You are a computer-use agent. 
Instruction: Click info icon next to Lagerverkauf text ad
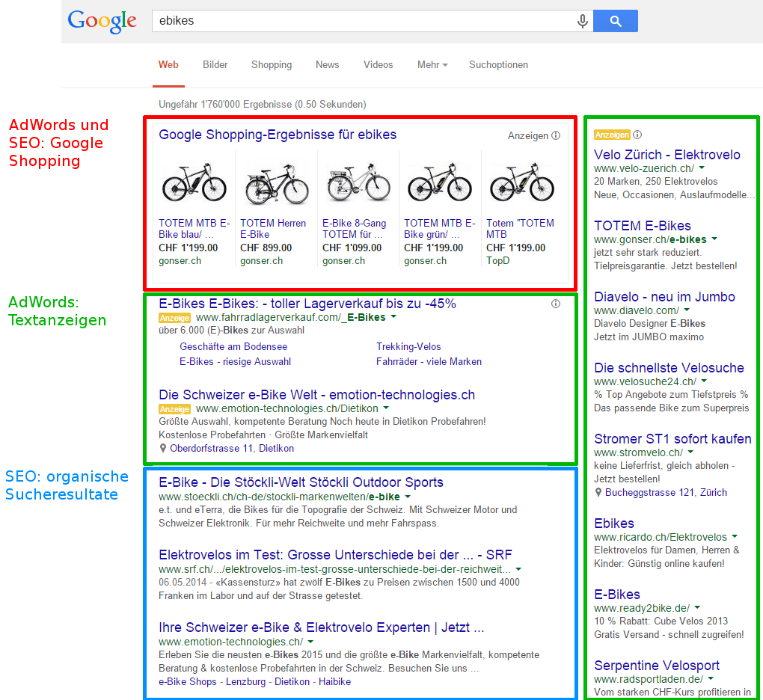pos(556,304)
